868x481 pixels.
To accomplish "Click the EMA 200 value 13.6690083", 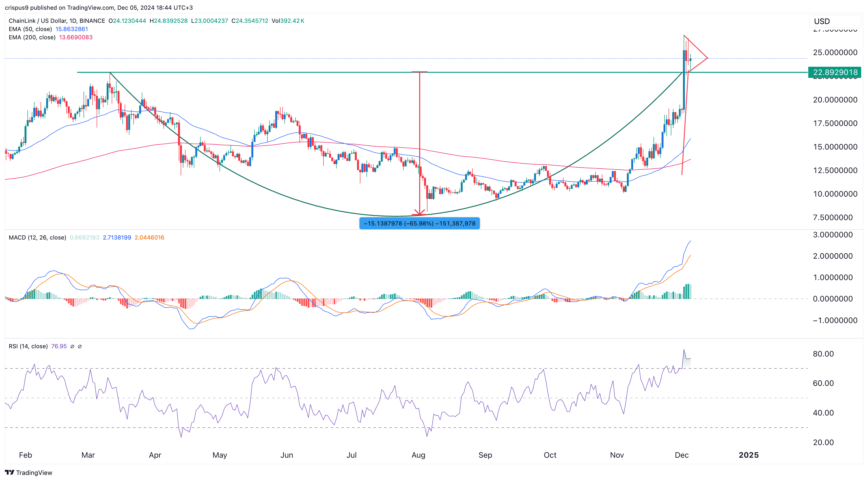I will coord(76,37).
